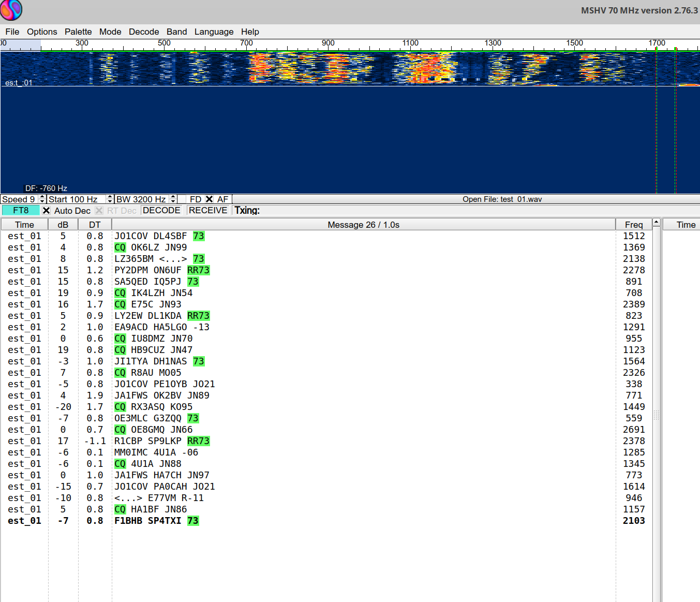700x602 pixels.
Task: Decrease BW 3200 Hz with down arrow
Action: 173,201
